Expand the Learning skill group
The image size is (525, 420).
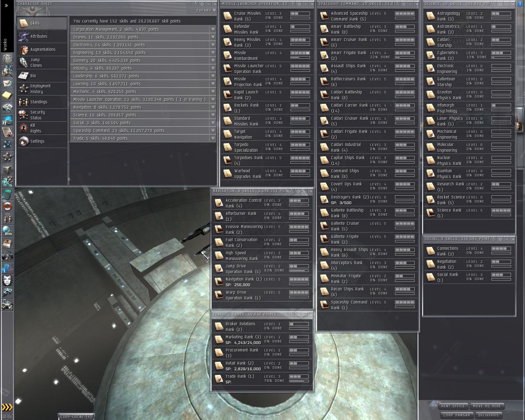click(x=213, y=84)
